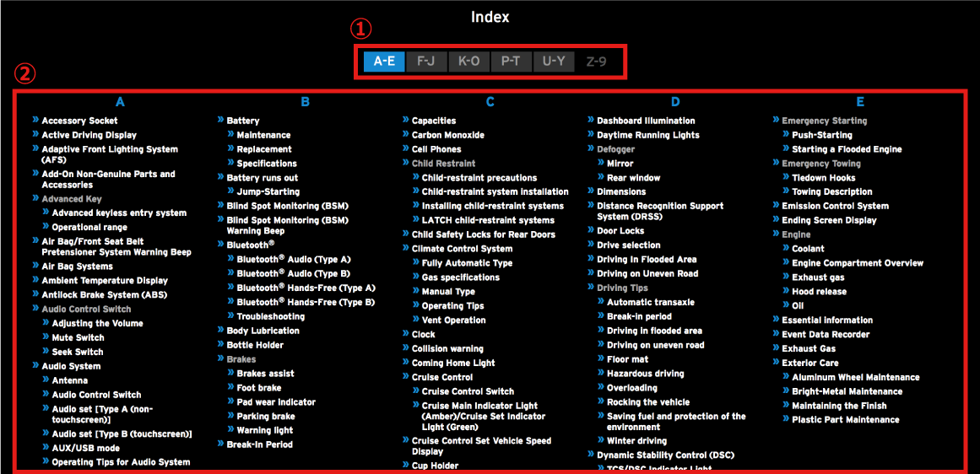Open Engine Compartment Overview sub-entry
980x474 pixels.
pyautogui.click(x=858, y=263)
